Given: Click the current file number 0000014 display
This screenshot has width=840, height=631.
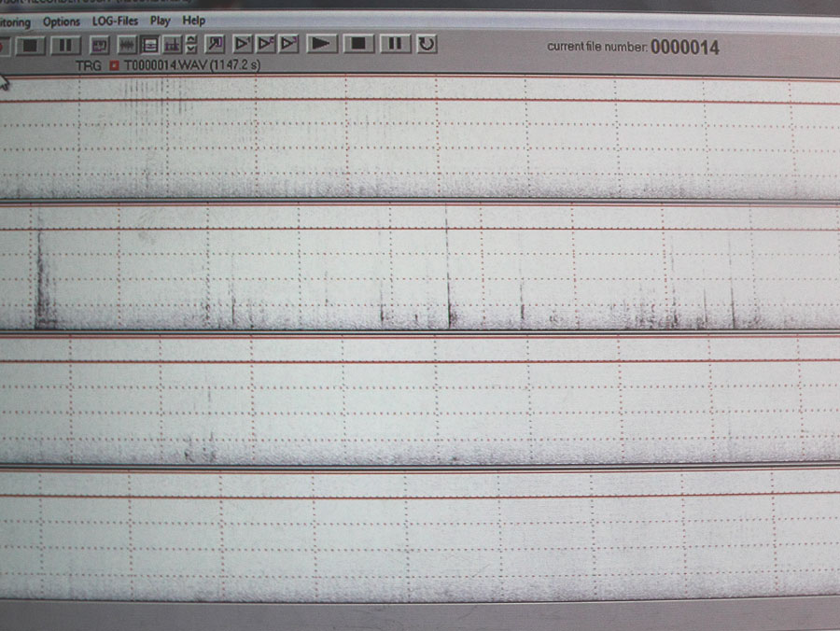Looking at the screenshot, I should pyautogui.click(x=633, y=47).
